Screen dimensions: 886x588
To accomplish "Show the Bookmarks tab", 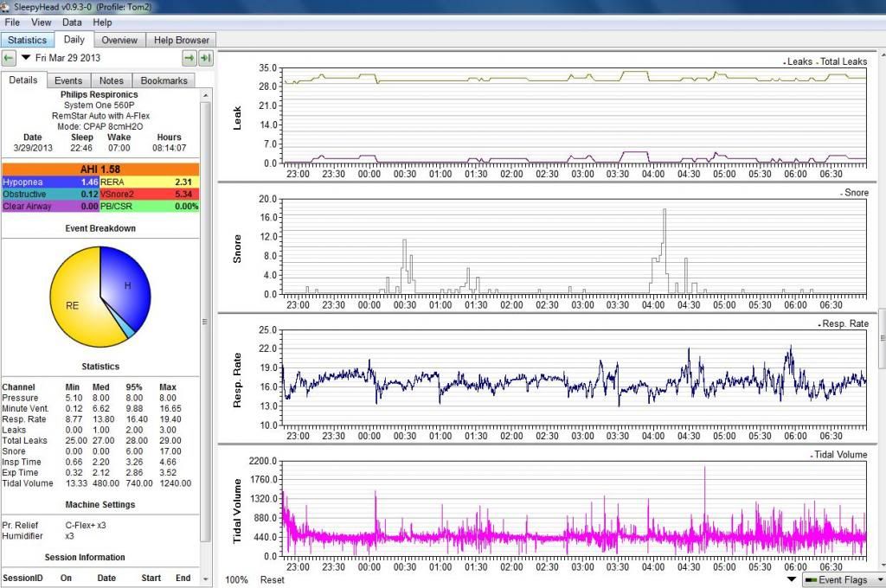I will click(164, 80).
